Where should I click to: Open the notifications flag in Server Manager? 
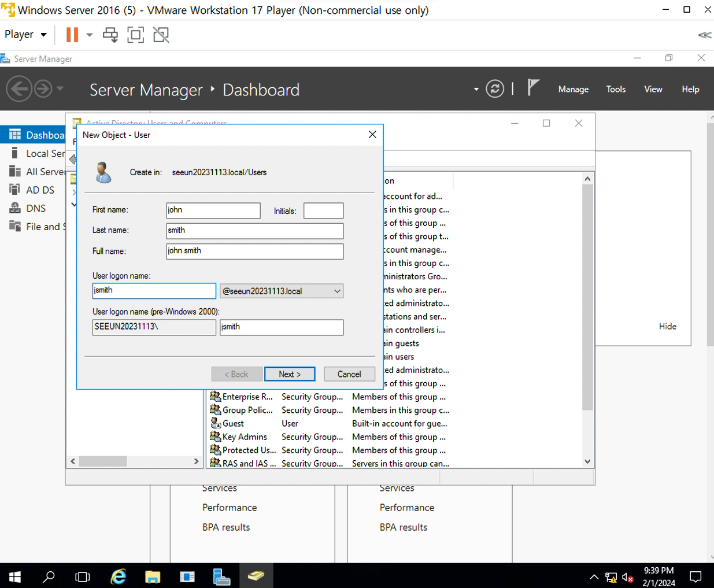[533, 88]
